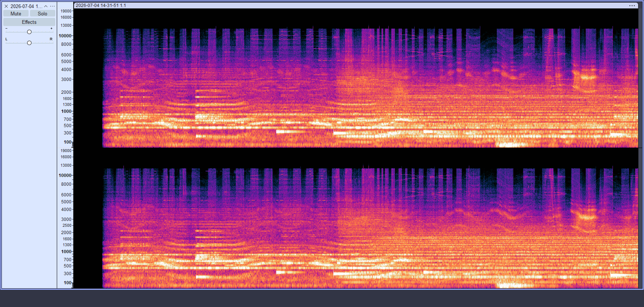Open the clip's three-dot menu at the title bar
This screenshot has height=307, width=644.
pos(632,5)
